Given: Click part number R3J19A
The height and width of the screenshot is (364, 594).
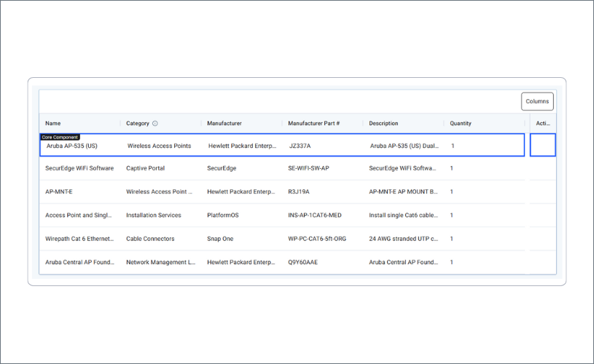Looking at the screenshot, I should click(x=299, y=191).
